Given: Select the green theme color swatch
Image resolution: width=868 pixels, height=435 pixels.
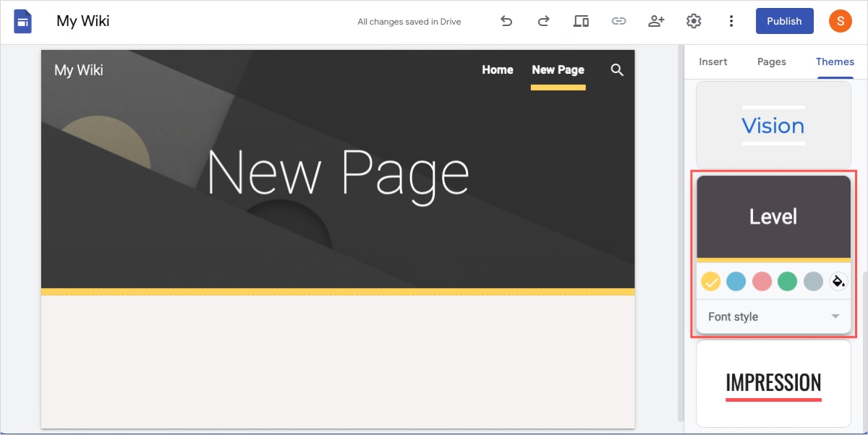Looking at the screenshot, I should point(788,282).
